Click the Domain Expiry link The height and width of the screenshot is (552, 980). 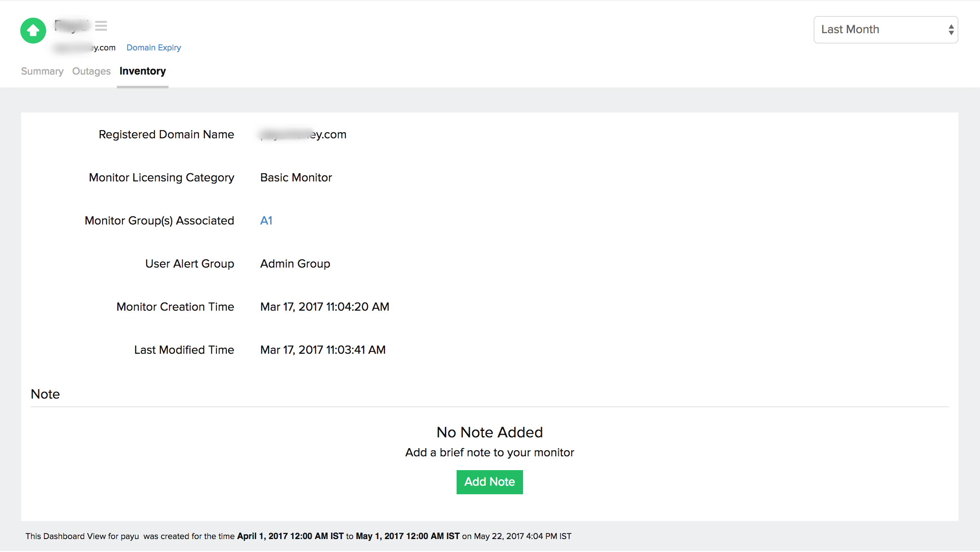tap(153, 48)
